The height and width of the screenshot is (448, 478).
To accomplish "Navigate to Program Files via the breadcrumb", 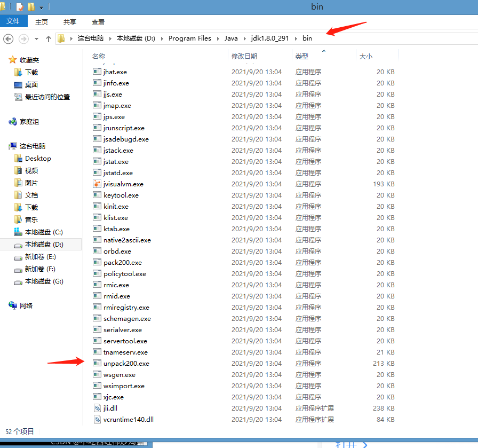I will [189, 38].
